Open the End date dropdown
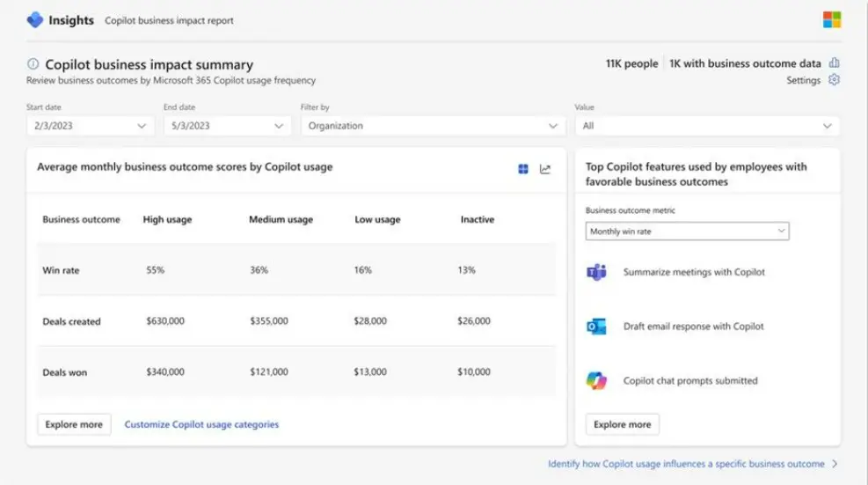 tap(226, 126)
